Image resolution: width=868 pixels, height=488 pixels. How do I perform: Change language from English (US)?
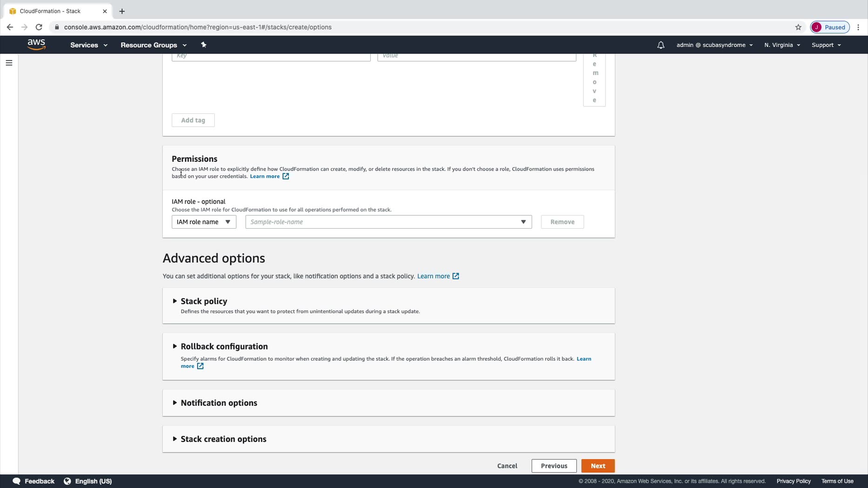(93, 481)
